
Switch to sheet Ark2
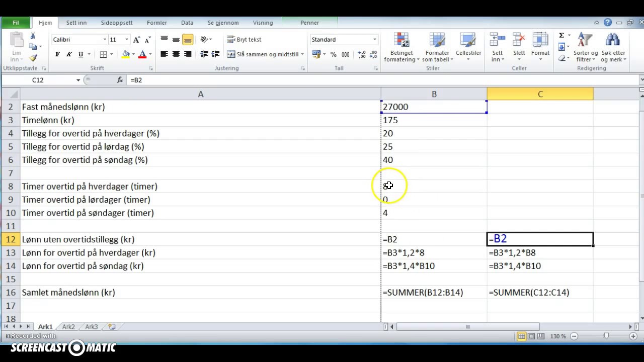click(x=68, y=327)
